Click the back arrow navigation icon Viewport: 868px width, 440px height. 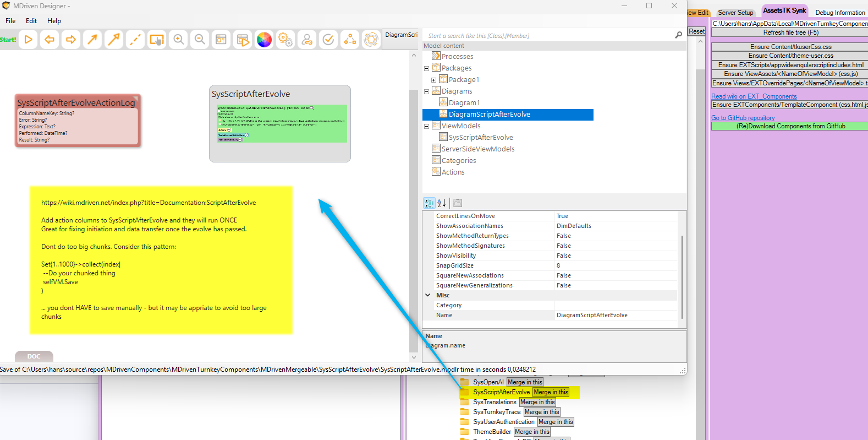(x=50, y=40)
